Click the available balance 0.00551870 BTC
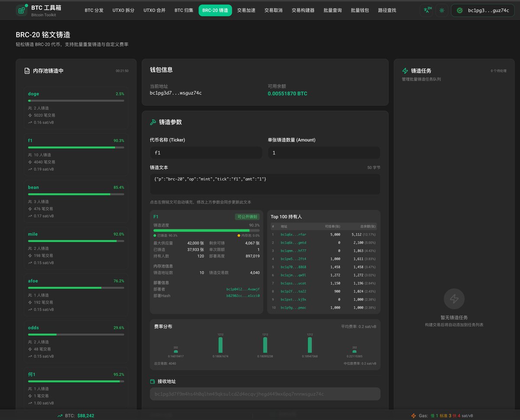Viewport: 520px width, 420px height. point(287,94)
